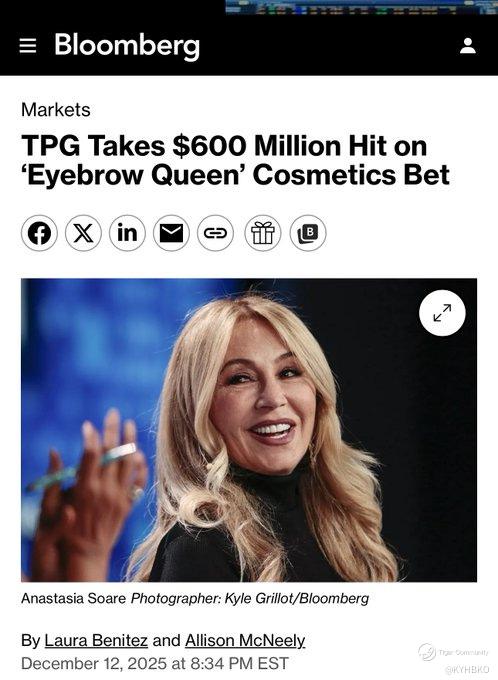Open author Laura Benitez's page

pyautogui.click(x=96, y=641)
